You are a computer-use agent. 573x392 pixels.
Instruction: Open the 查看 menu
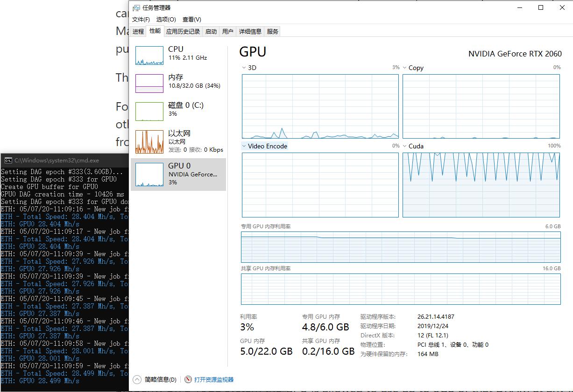point(191,19)
